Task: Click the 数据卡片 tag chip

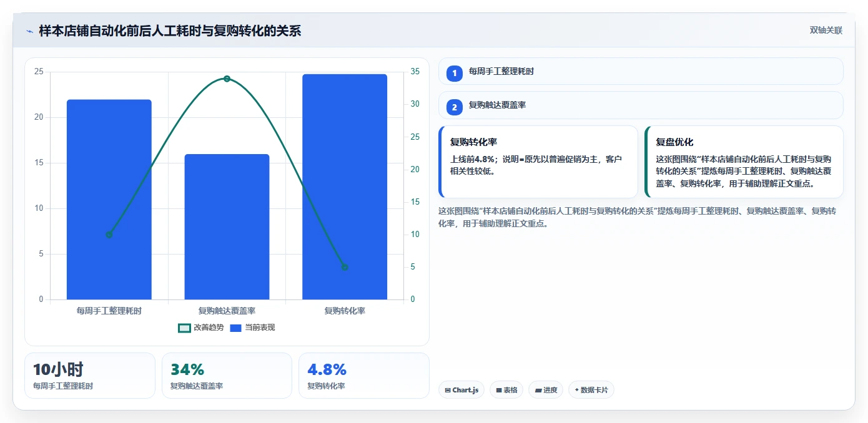Action: point(591,390)
